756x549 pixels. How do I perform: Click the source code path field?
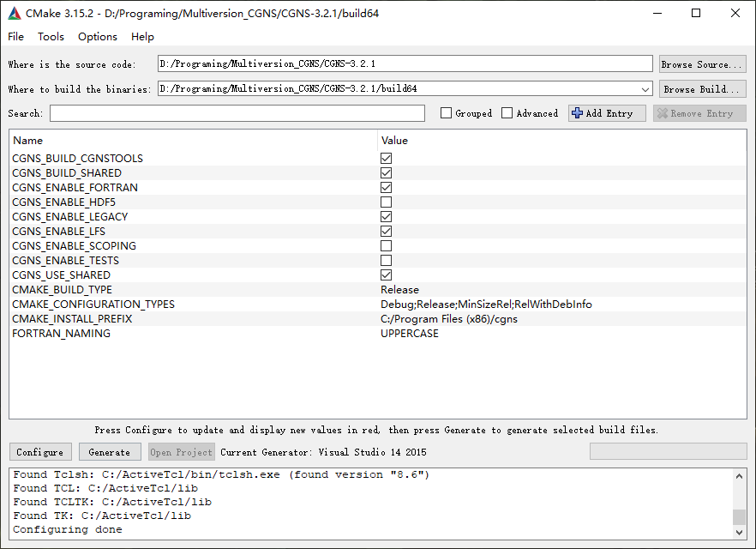pyautogui.click(x=405, y=63)
